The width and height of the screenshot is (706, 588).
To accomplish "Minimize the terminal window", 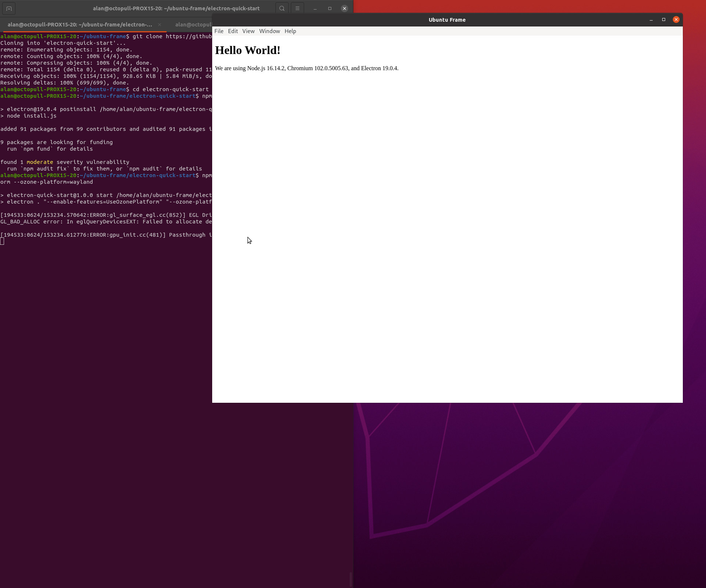I will pyautogui.click(x=315, y=8).
